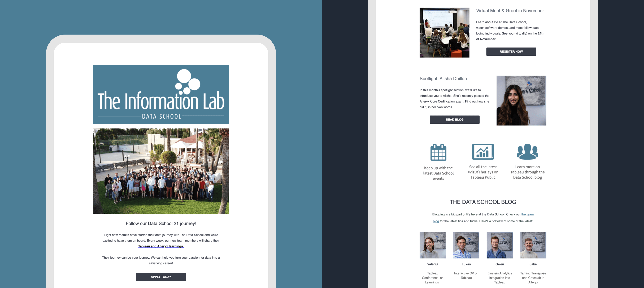
Task: Click READ BLOG for Alisha Dhillon
Action: coord(455,119)
